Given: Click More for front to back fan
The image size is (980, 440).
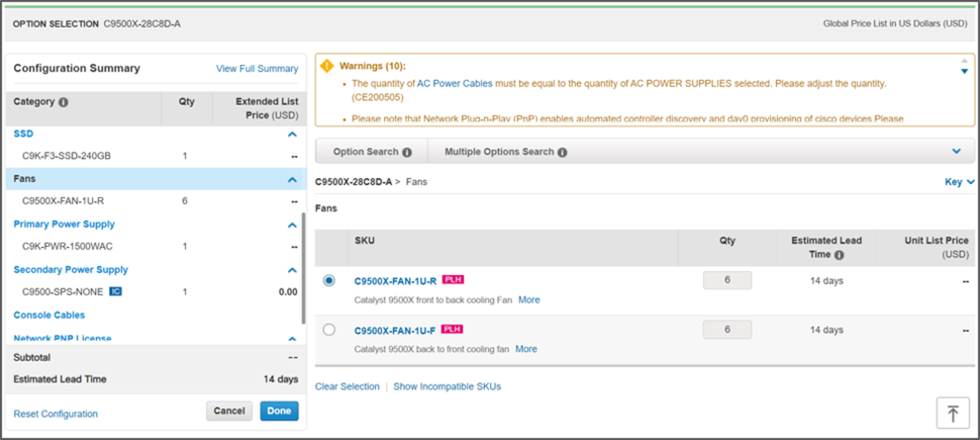Looking at the screenshot, I should click(529, 300).
